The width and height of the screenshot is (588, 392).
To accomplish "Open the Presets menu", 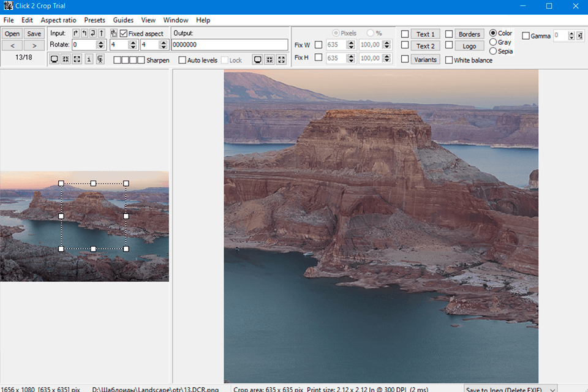I will [x=94, y=20].
